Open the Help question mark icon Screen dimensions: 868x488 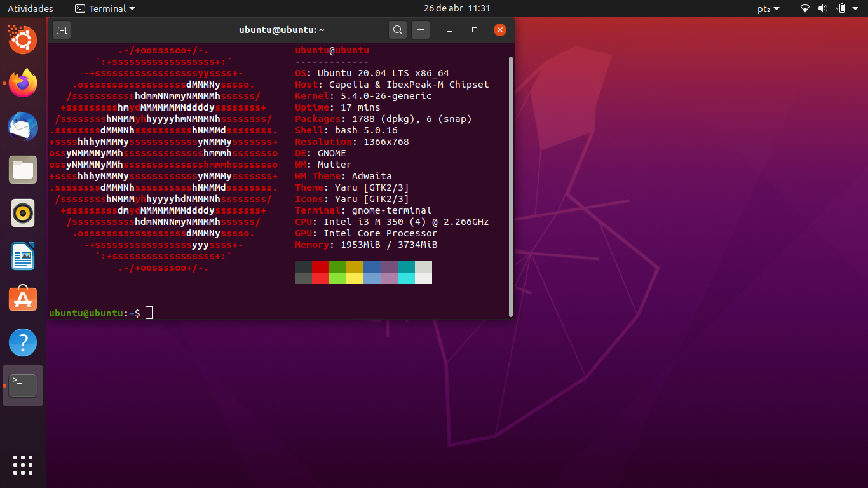[x=23, y=342]
